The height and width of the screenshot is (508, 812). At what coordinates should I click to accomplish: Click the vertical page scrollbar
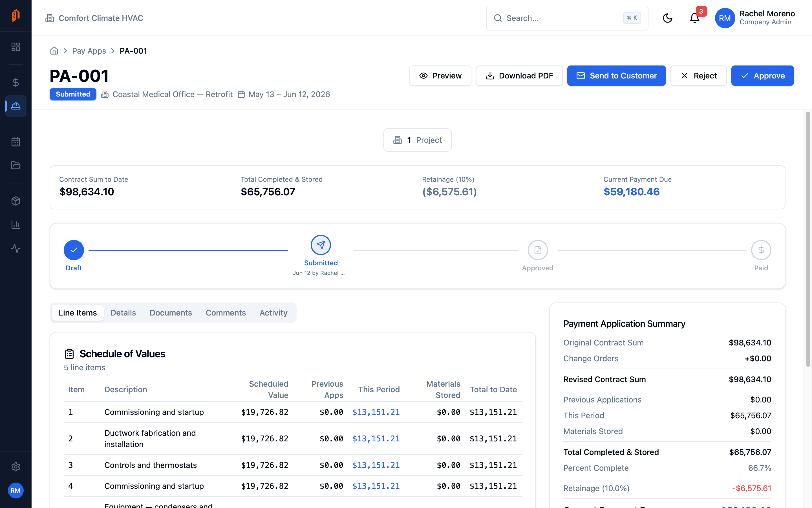[808, 239]
